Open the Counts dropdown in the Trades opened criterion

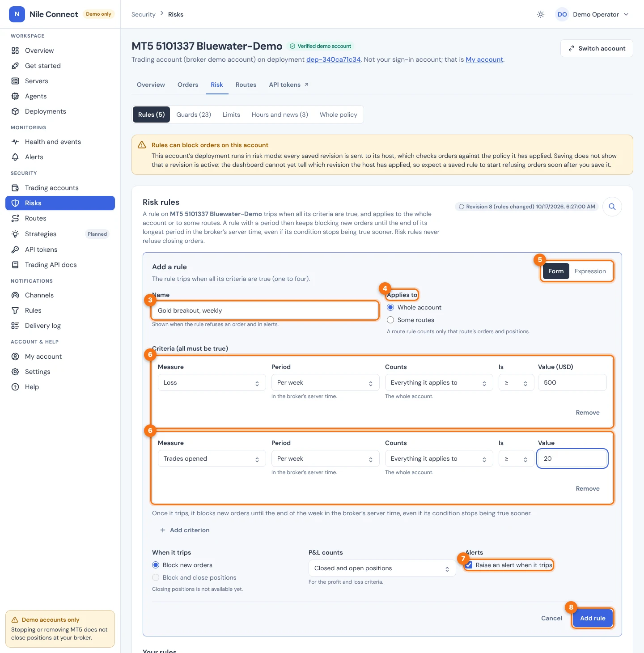click(x=439, y=458)
